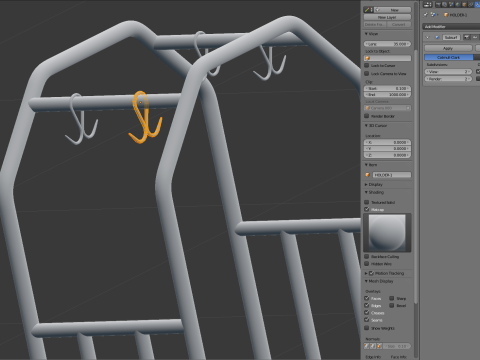480x360 pixels.
Task: Click the Convert button
Action: click(399, 25)
